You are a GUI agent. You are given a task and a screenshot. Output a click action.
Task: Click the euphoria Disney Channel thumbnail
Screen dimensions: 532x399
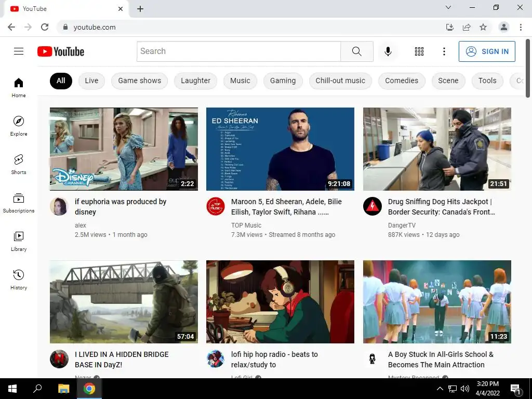(x=124, y=149)
